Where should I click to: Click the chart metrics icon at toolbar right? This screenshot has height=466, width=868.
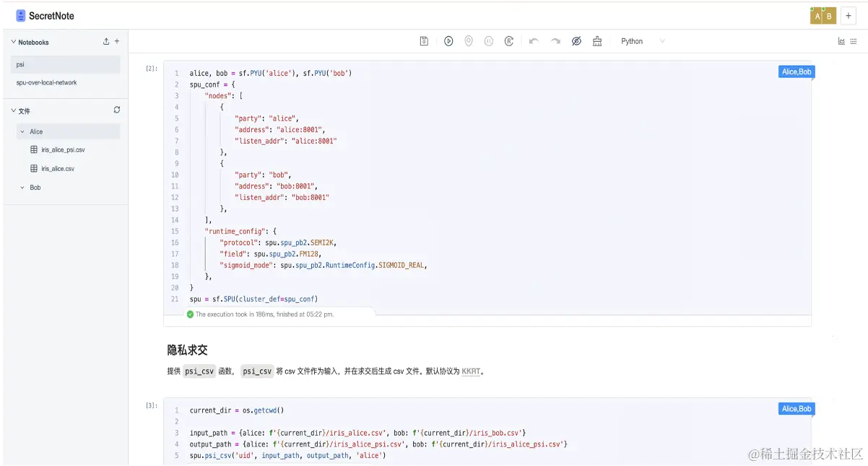pos(841,41)
